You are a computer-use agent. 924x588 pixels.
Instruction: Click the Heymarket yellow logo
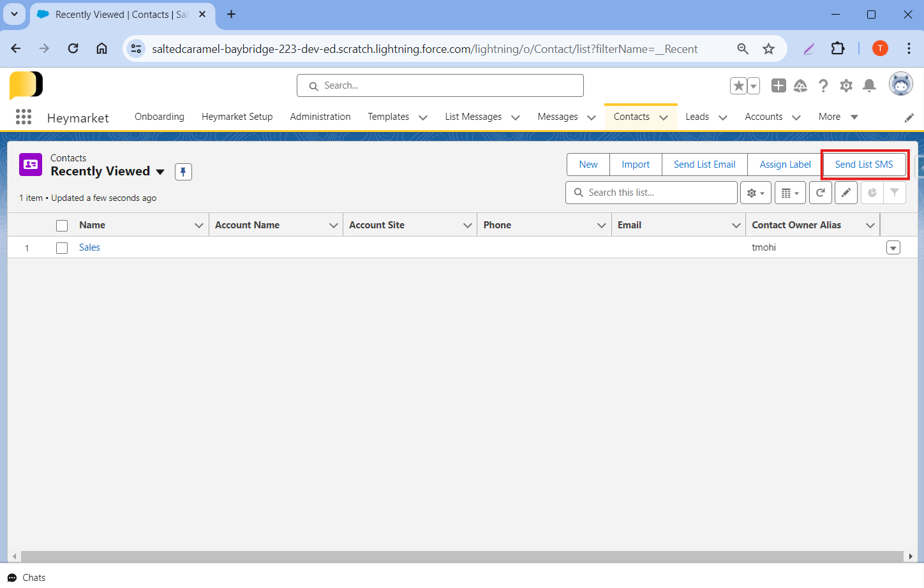tap(26, 85)
